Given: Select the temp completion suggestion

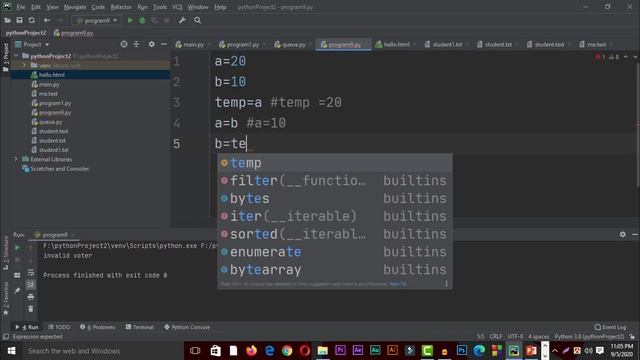Looking at the screenshot, I should [335, 163].
